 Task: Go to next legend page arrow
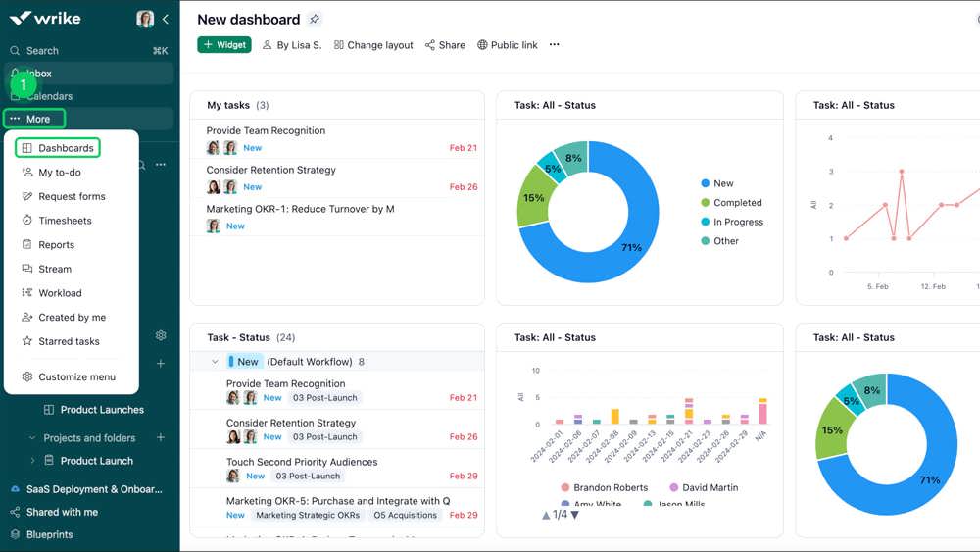[575, 515]
